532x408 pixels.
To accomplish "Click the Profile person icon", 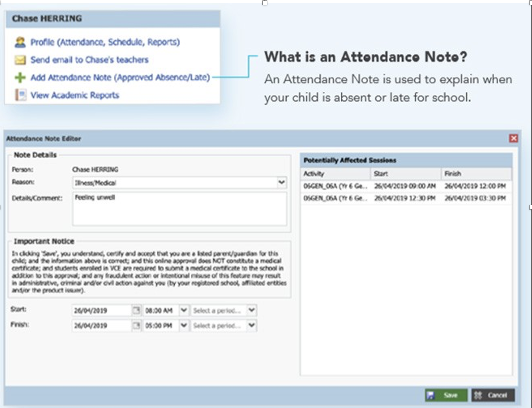I will click(x=20, y=42).
